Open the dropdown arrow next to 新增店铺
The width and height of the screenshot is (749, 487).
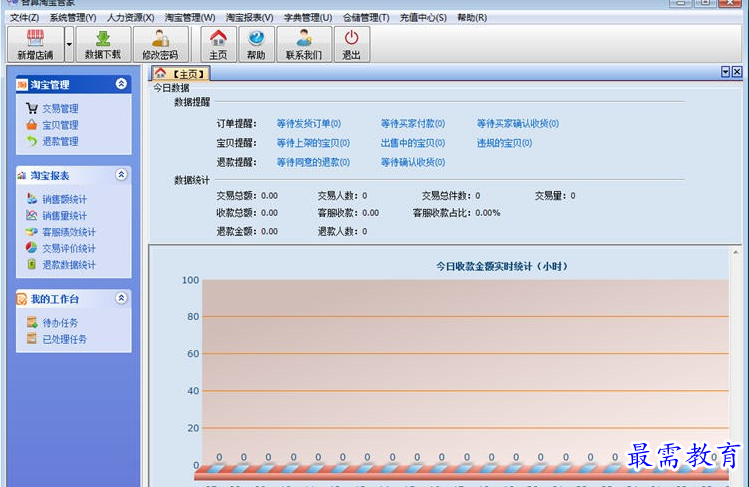(69, 44)
